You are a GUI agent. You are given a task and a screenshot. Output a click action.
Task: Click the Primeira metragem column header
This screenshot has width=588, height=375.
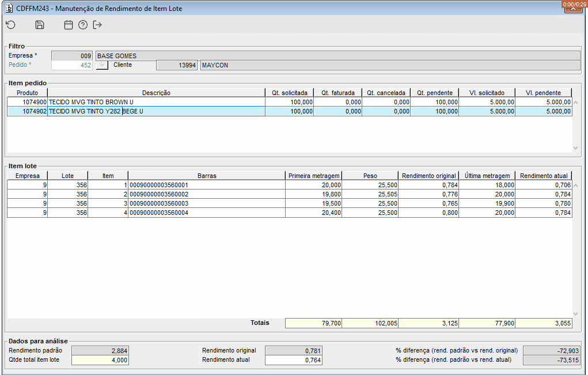click(x=314, y=176)
